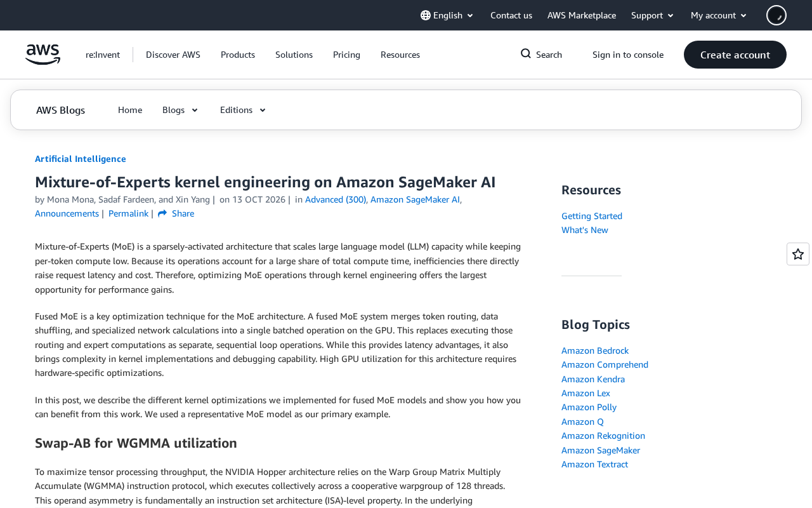Screen dimensions: 812x508
Task: Open the Discover AWS menu
Action: click(x=173, y=55)
